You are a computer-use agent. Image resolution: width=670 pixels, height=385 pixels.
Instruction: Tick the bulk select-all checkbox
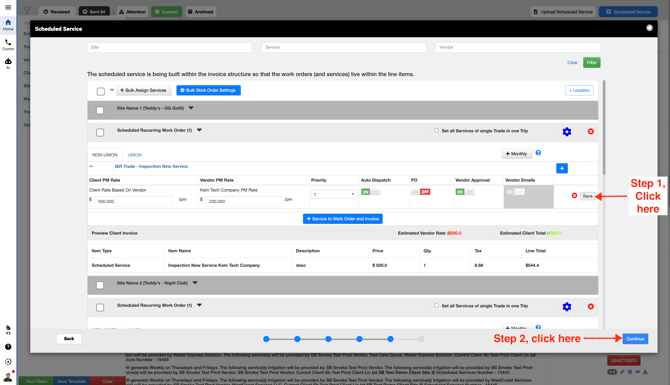click(101, 91)
